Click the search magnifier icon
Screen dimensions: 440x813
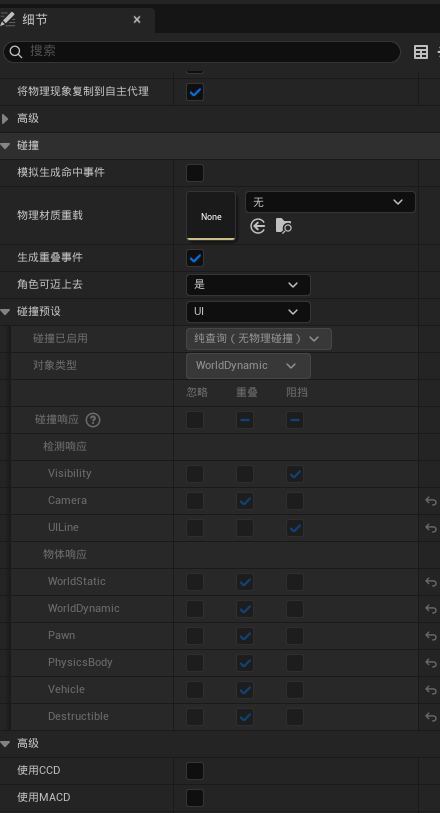pos(16,51)
